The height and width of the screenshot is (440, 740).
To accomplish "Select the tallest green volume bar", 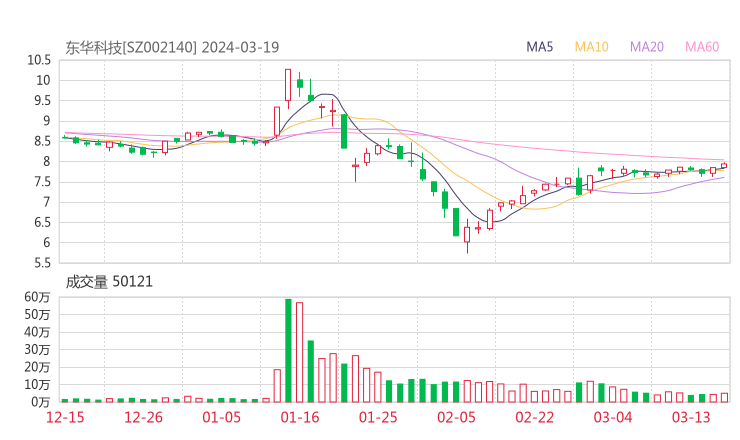I will tap(288, 351).
